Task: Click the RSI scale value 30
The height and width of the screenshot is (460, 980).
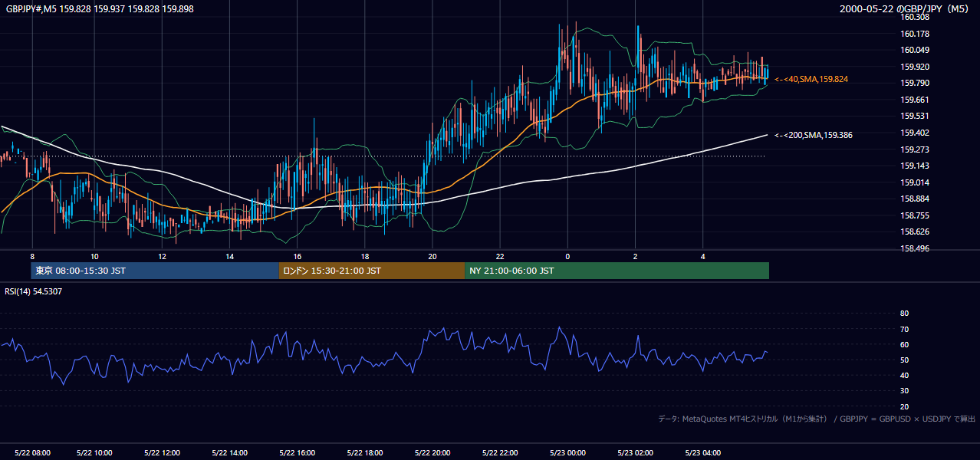Action: point(904,391)
